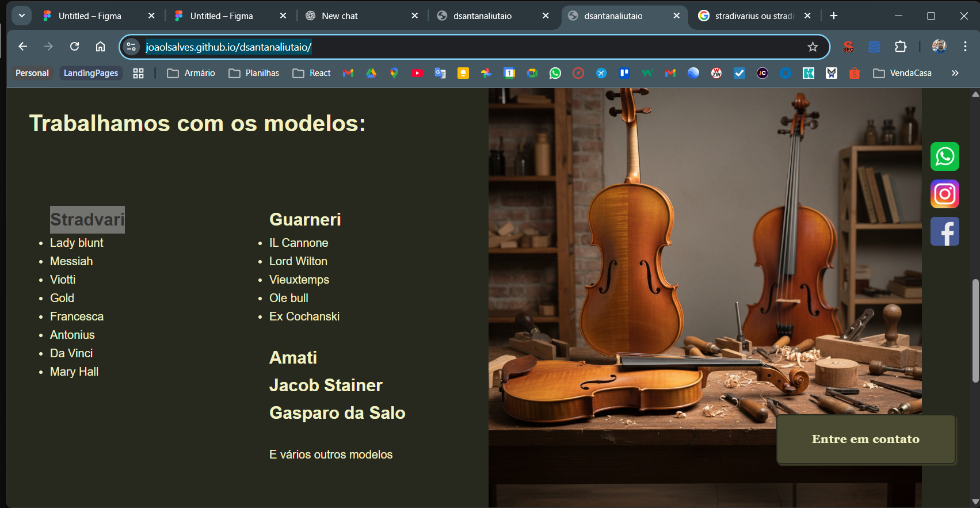Open the Extensions puzzle menu
Screen dimensions: 980x508
[x=901, y=47]
